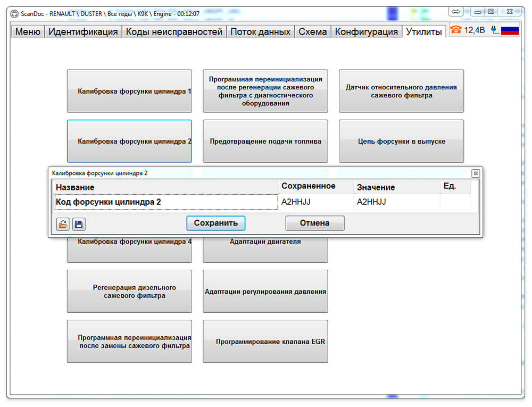Screen dimensions: 532x407
Task: Start Регенерация дизельного сажевого фильтра
Action: (x=130, y=292)
